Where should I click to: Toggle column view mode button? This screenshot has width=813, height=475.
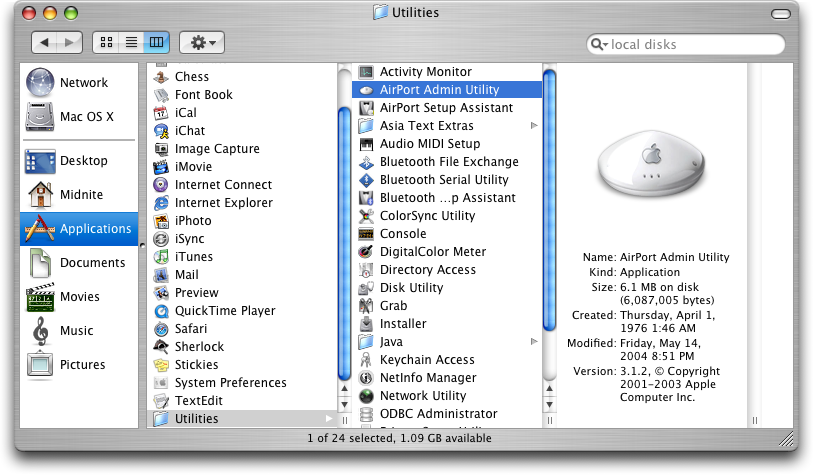coord(155,43)
